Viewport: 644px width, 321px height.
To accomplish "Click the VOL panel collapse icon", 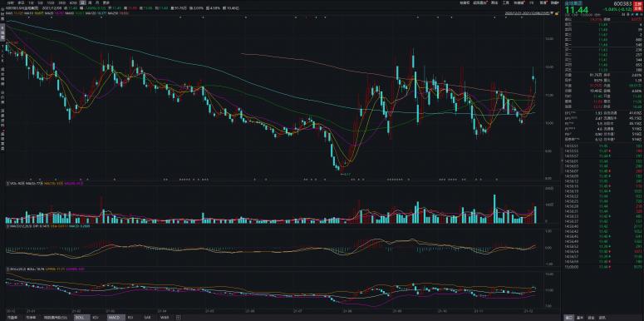I will click(x=7, y=184).
